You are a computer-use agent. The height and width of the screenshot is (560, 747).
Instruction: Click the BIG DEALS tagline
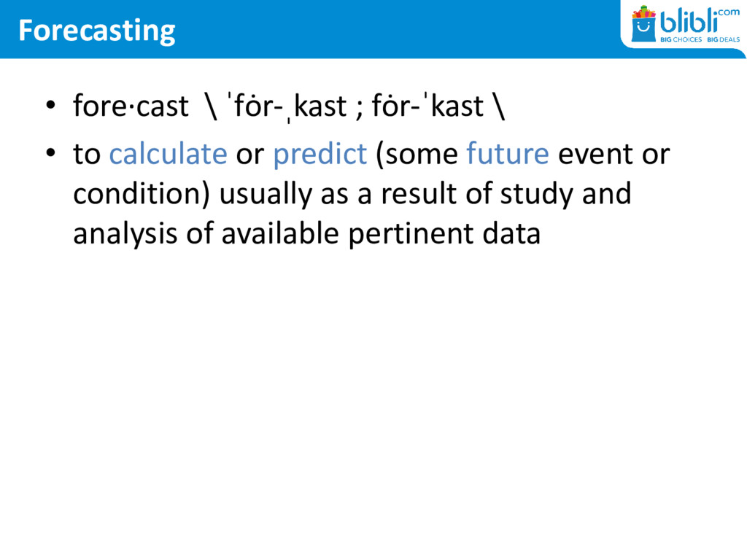click(x=722, y=39)
